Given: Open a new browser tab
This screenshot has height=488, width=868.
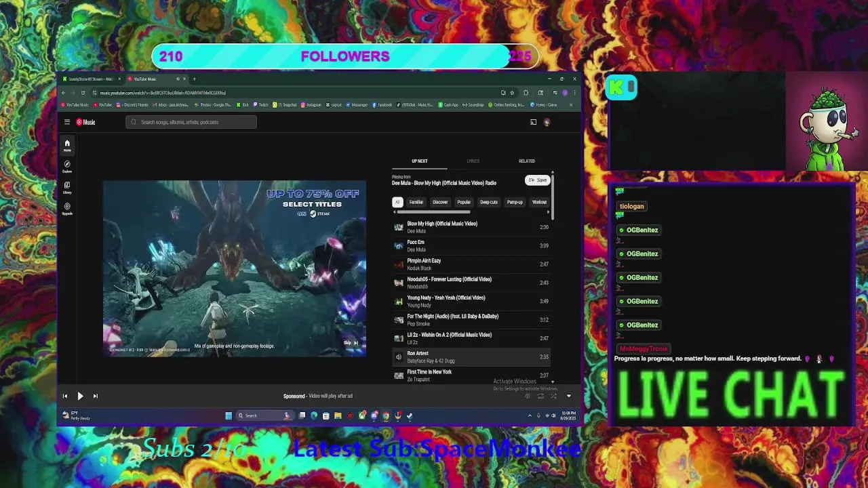Looking at the screenshot, I should click(194, 79).
